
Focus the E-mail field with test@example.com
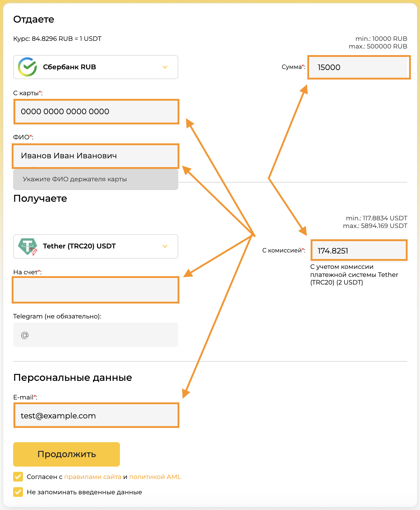click(x=96, y=415)
